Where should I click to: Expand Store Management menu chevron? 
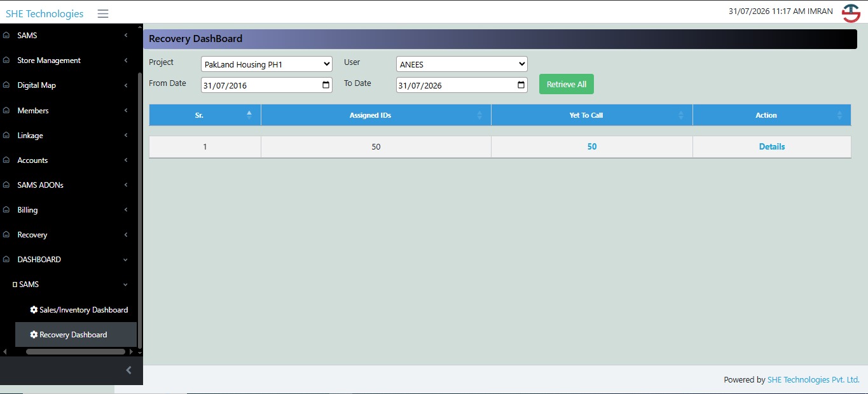[x=126, y=60]
